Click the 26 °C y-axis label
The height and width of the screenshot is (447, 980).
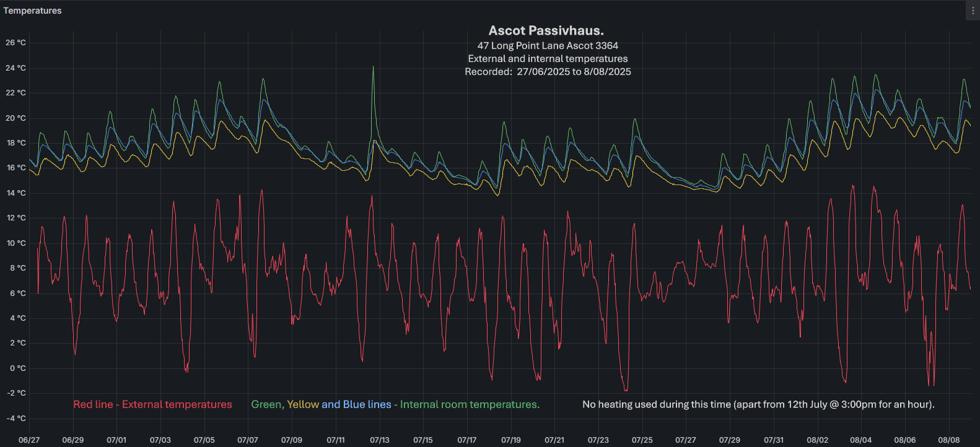(16, 43)
